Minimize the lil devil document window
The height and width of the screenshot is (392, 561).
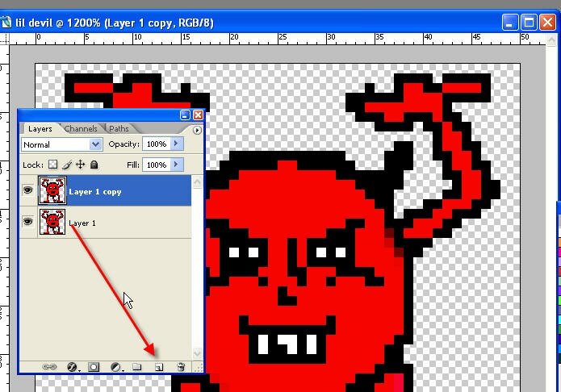[x=509, y=22]
